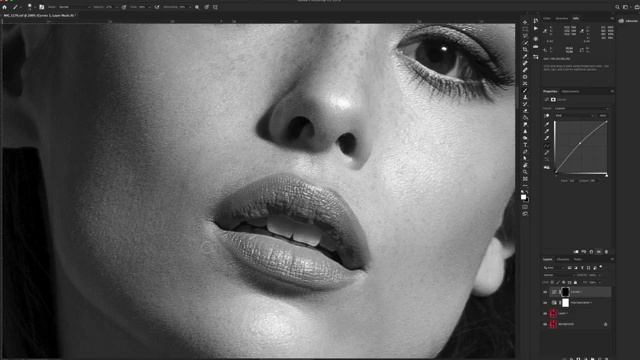The image size is (640, 360).
Task: Pick the black point eyedropper in Curves
Action: tap(547, 124)
